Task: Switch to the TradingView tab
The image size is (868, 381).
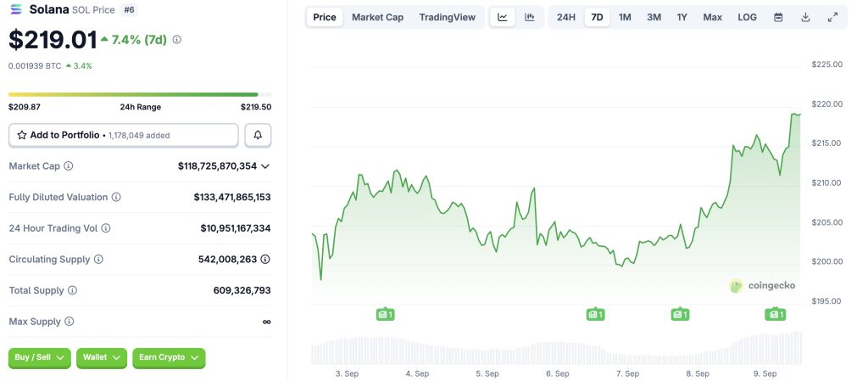Action: click(x=448, y=17)
